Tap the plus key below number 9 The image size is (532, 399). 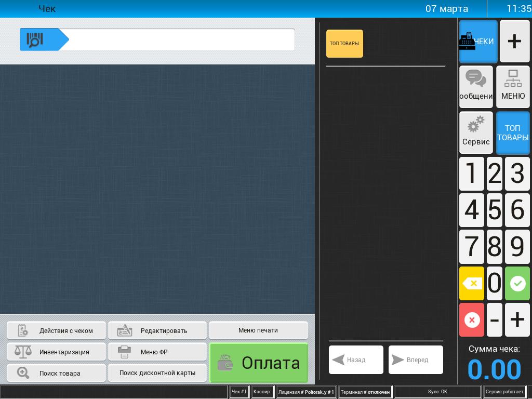click(x=517, y=320)
